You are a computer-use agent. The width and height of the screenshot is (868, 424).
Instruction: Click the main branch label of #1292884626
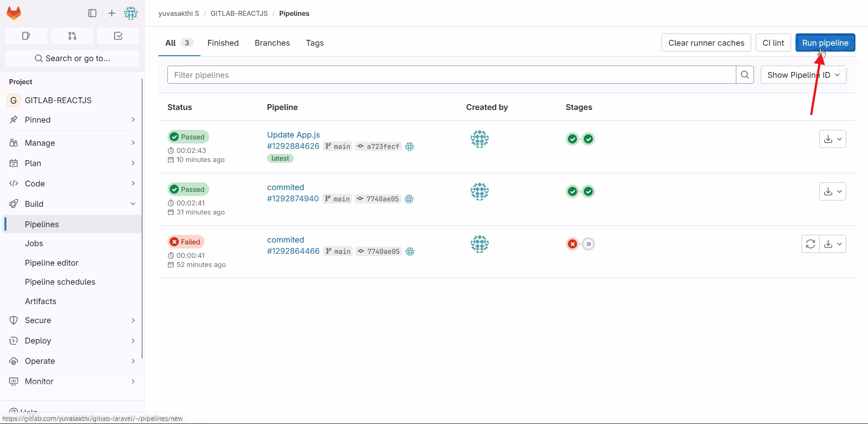tap(338, 147)
